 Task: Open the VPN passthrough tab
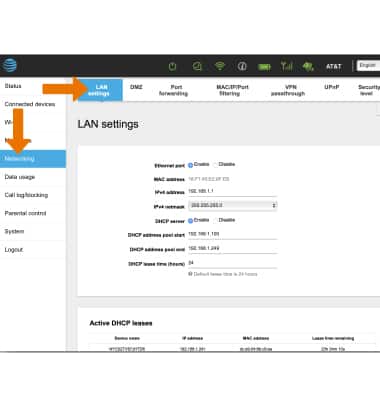pyautogui.click(x=288, y=90)
